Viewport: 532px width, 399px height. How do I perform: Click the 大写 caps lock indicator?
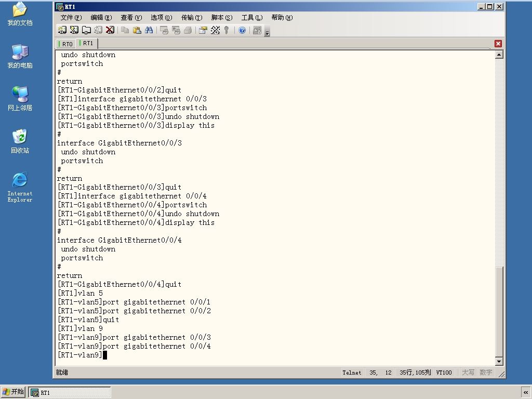point(468,373)
